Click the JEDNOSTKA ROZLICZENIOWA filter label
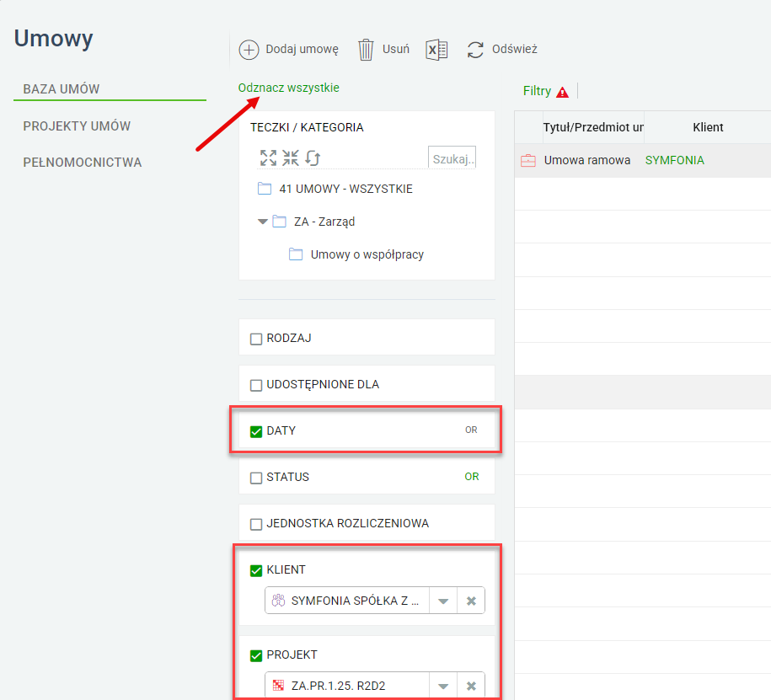The height and width of the screenshot is (700, 771). click(x=348, y=523)
